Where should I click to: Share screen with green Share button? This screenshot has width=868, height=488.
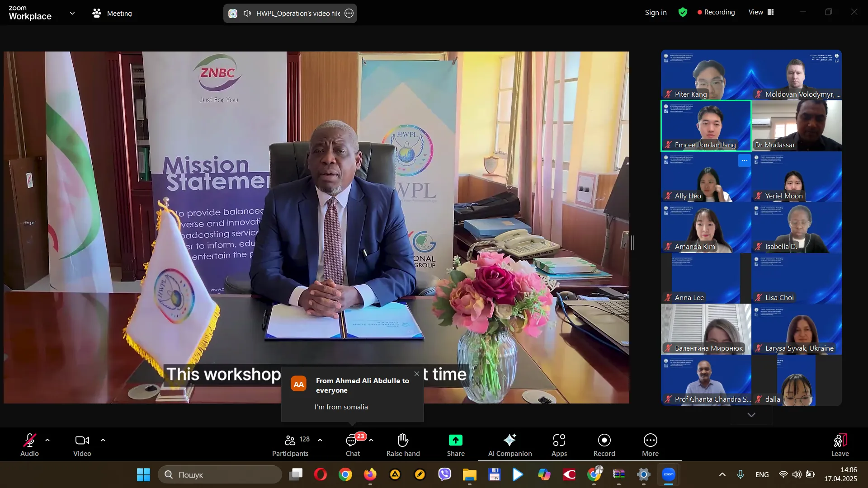(x=456, y=445)
